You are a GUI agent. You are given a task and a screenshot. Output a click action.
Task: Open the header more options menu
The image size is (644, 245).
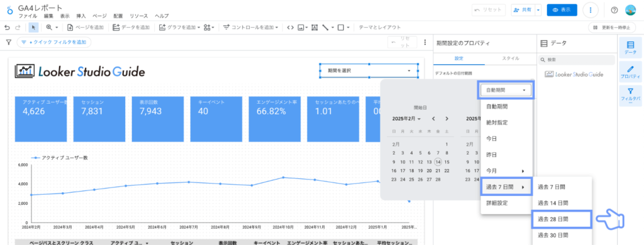click(590, 10)
